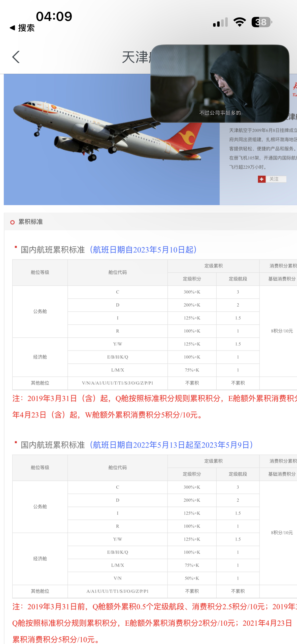
Task: Tap the 舱位代码 header in the 2023 table
Action: [117, 272]
